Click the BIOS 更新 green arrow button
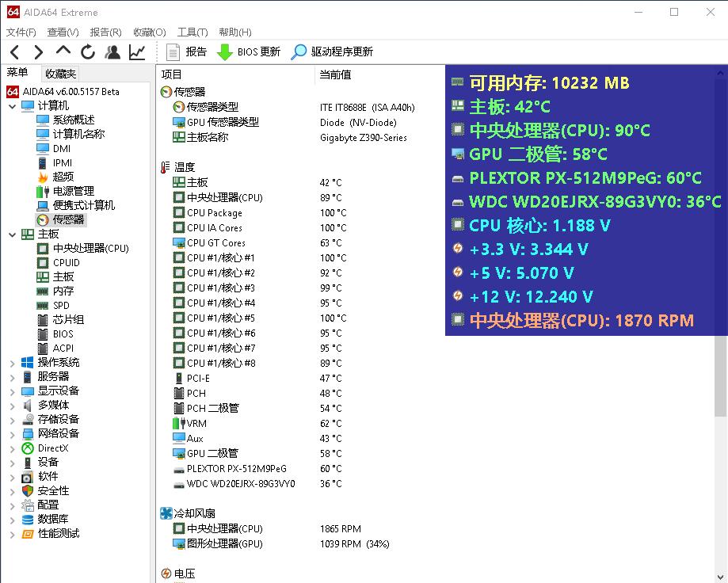The height and width of the screenshot is (583, 728). [x=249, y=52]
